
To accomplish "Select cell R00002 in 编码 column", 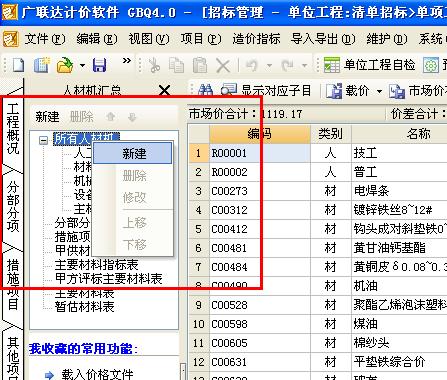I will click(260, 172).
